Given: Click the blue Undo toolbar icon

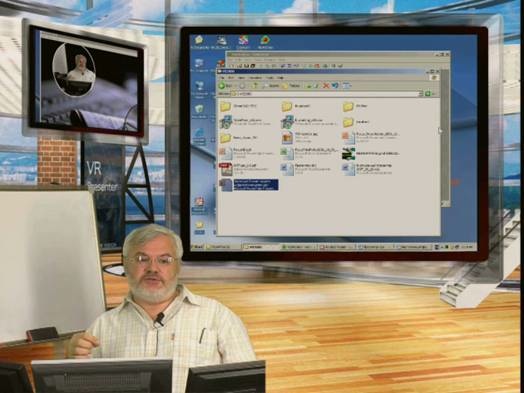Looking at the screenshot, I should tap(335, 86).
